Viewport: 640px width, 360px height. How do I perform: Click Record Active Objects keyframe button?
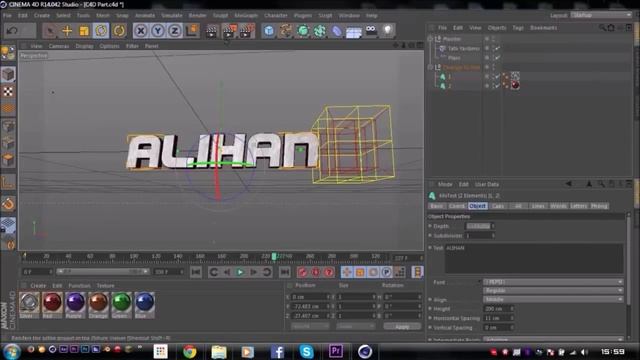pos(302,272)
